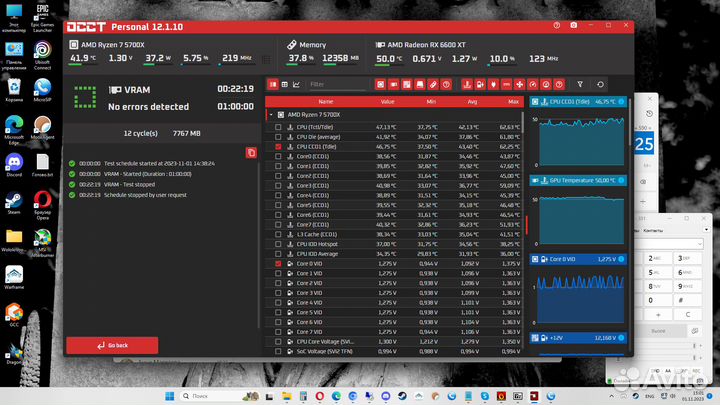Click digit 5 in dialer window
Screen dimensions: 720x405
(657, 272)
